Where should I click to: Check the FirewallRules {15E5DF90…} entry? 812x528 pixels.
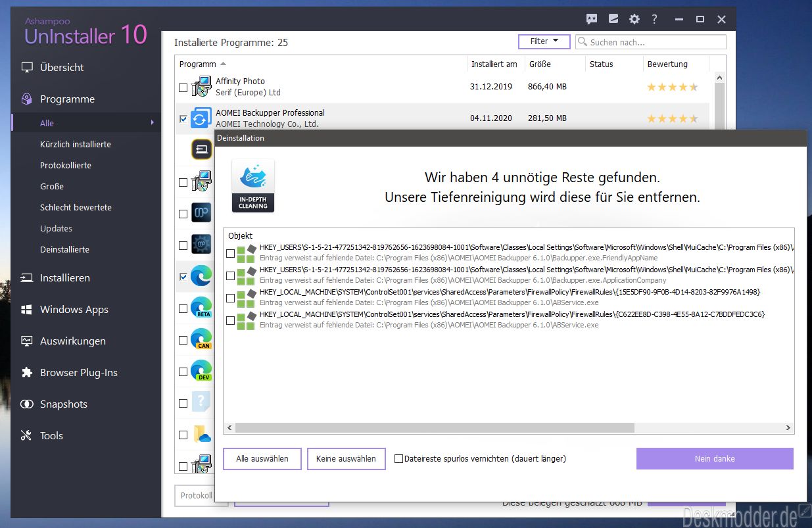tap(230, 298)
